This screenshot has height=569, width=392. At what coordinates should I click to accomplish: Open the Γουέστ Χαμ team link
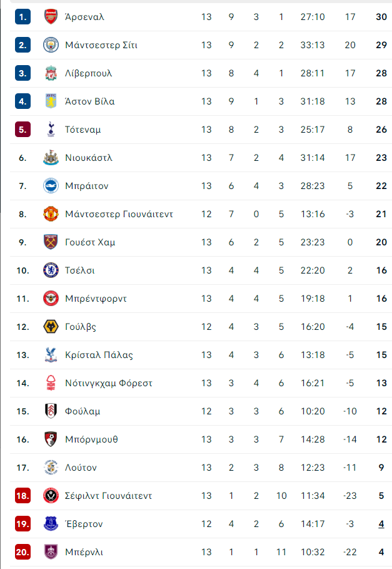coord(90,242)
